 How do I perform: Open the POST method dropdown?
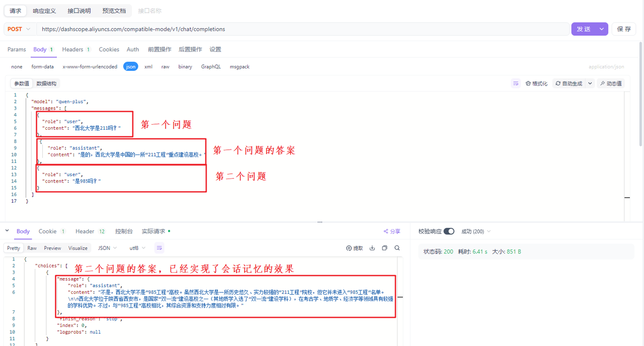(19, 29)
